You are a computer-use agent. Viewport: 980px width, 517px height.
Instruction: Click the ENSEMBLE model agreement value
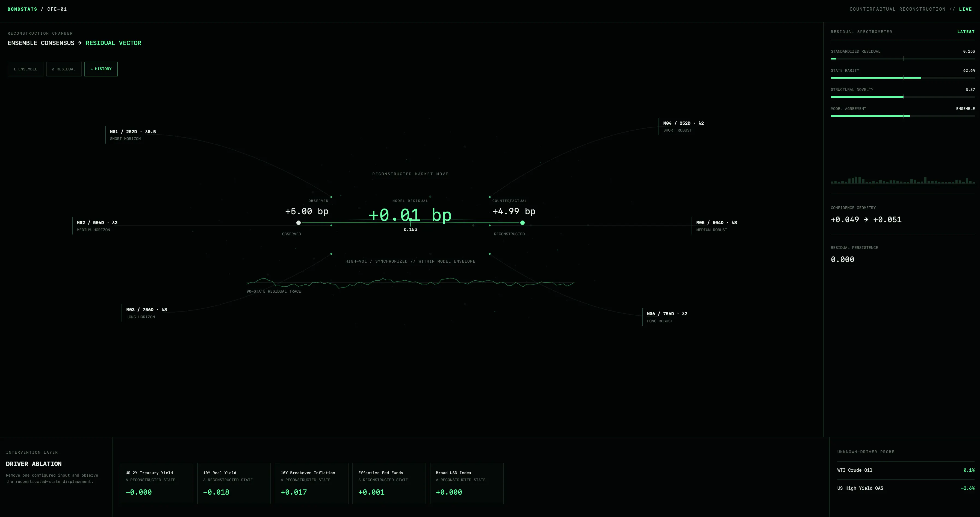[x=965, y=109]
